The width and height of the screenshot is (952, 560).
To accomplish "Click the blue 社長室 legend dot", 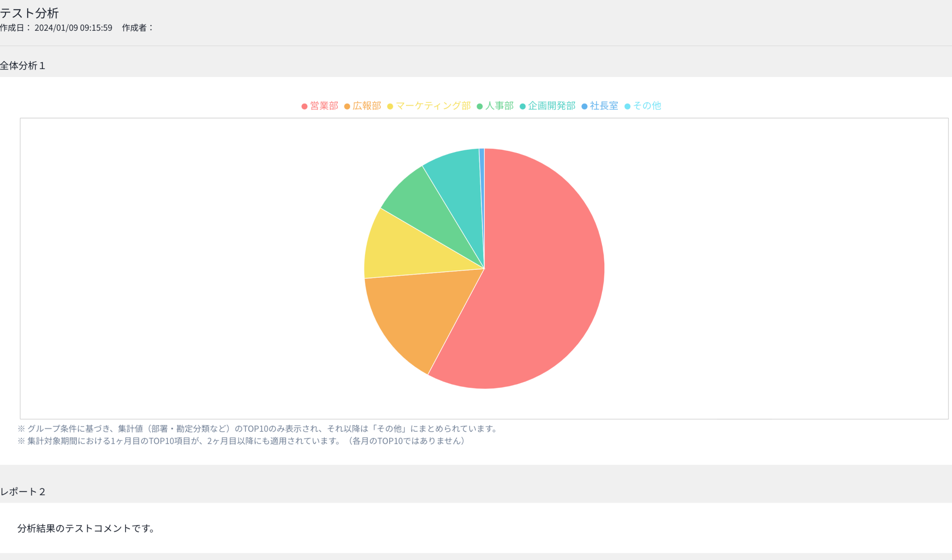I will 584,106.
